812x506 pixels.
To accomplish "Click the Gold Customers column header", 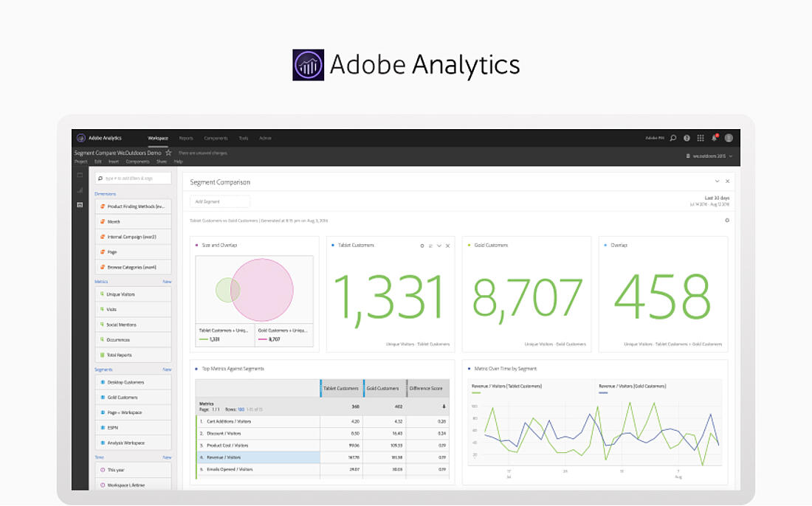I will coord(385,388).
